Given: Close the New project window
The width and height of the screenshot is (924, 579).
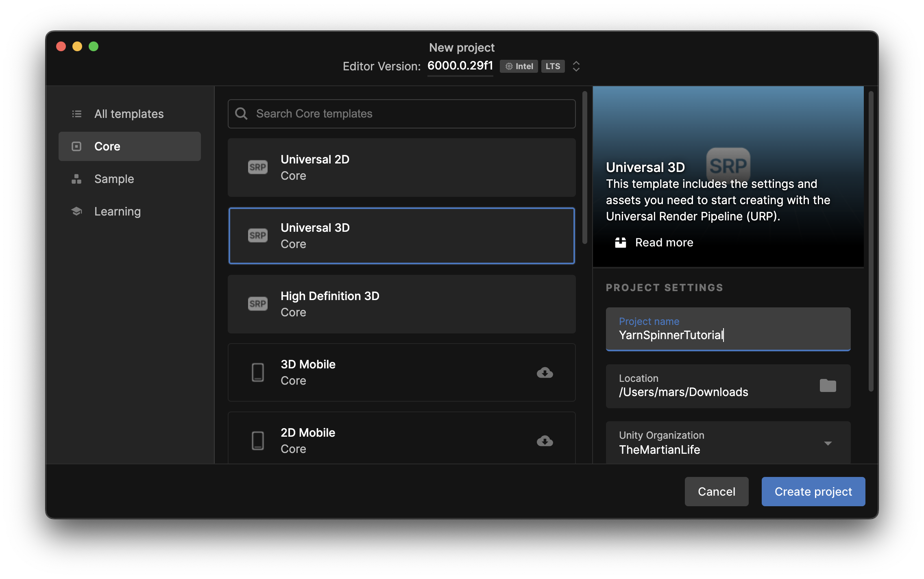Looking at the screenshot, I should click(x=61, y=46).
